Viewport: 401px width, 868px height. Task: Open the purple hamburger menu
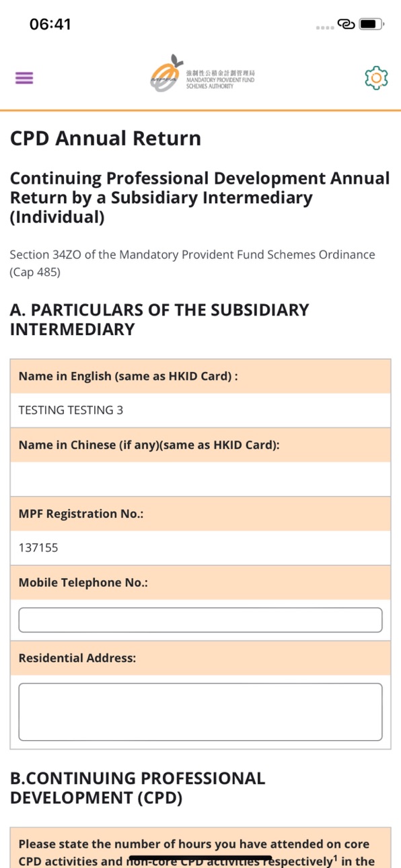pos(24,78)
